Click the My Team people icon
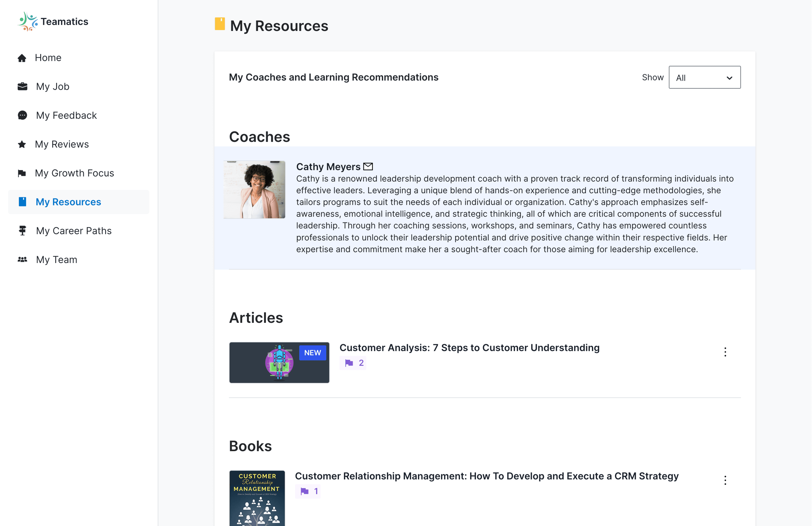Screen dimensions: 812x526 point(22,260)
